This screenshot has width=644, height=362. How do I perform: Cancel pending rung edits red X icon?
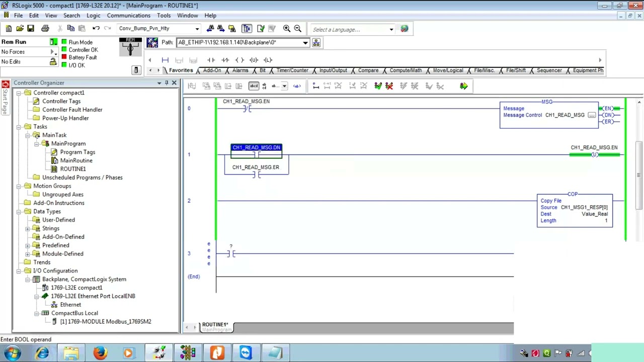pyautogui.click(x=389, y=86)
